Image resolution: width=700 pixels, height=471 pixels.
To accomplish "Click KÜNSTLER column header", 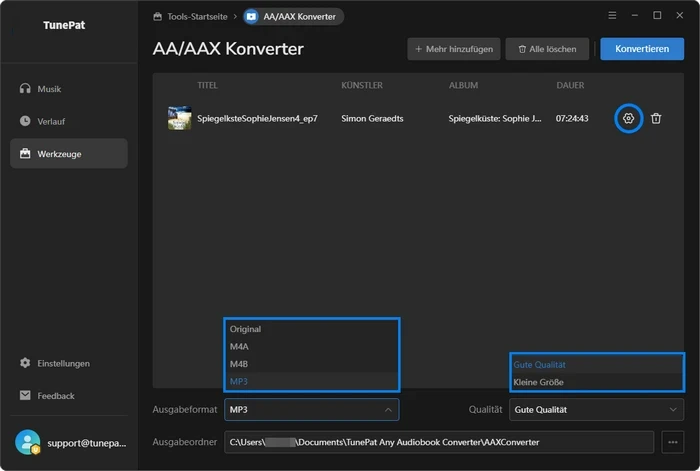I will pyautogui.click(x=362, y=85).
